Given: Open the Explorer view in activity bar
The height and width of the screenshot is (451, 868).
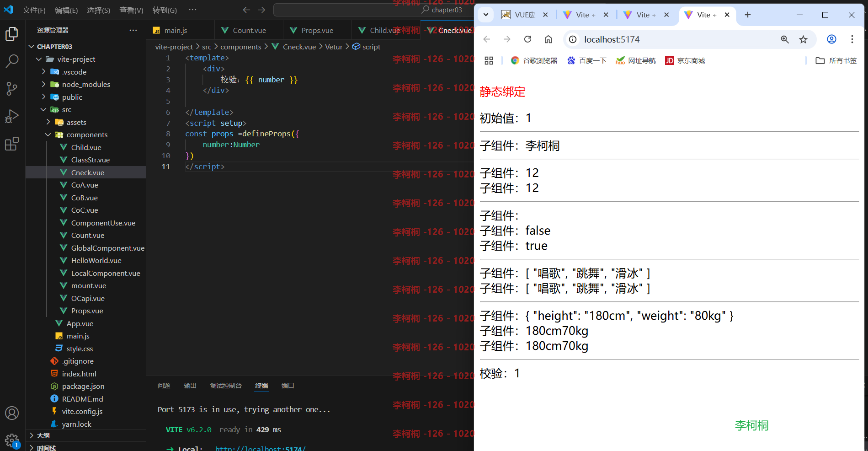Looking at the screenshot, I should click(x=12, y=34).
